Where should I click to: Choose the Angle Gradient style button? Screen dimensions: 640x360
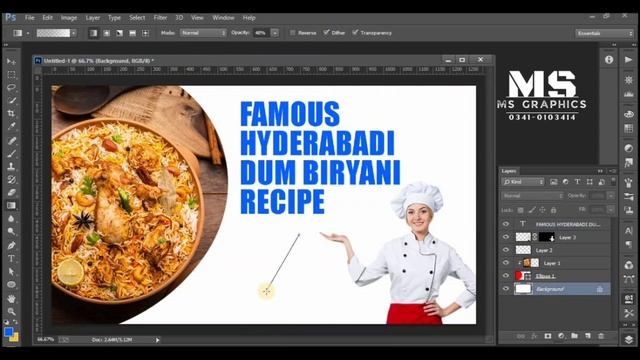[120, 33]
